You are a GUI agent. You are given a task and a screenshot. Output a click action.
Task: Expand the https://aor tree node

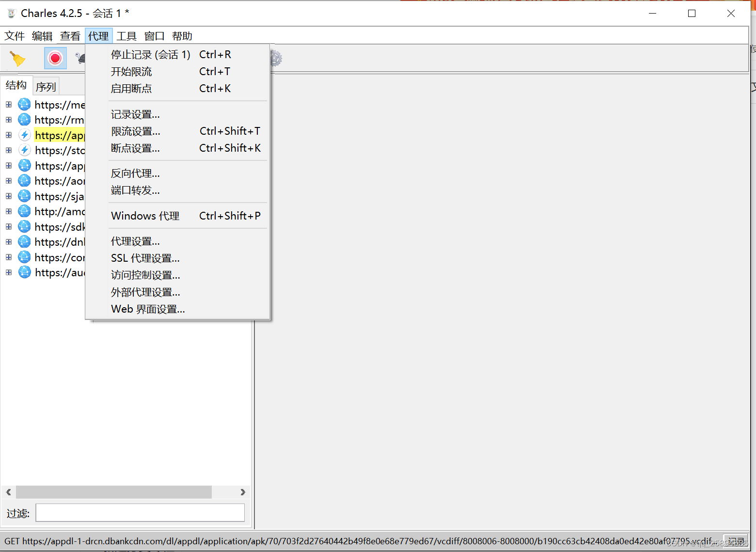pyautogui.click(x=9, y=181)
